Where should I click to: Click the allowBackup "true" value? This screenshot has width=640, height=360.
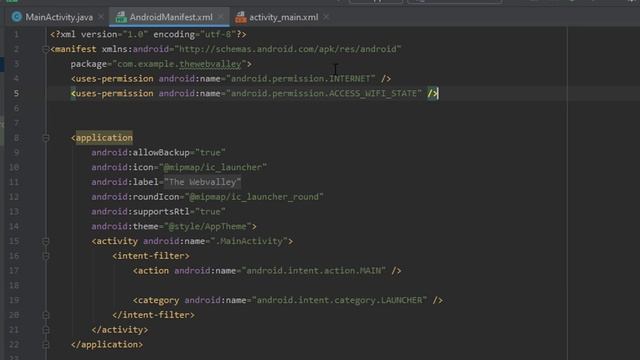[x=210, y=152]
